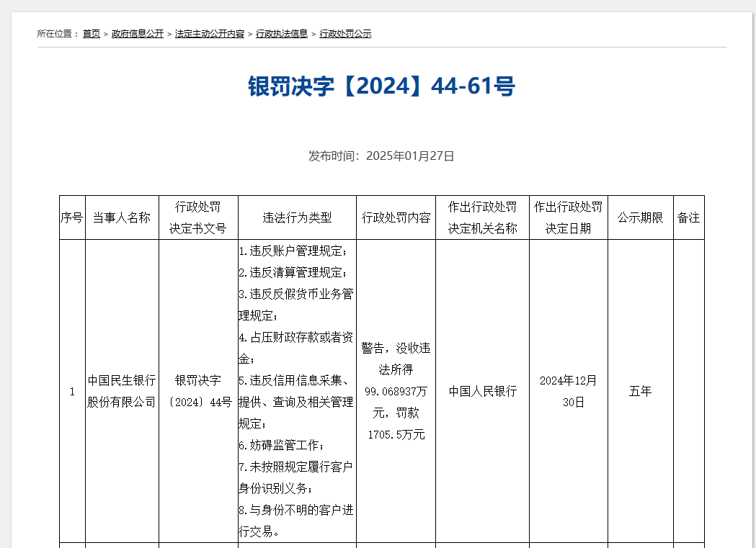
Task: Navigate to 行政执法信息 breadcrumb
Action: pos(282,34)
